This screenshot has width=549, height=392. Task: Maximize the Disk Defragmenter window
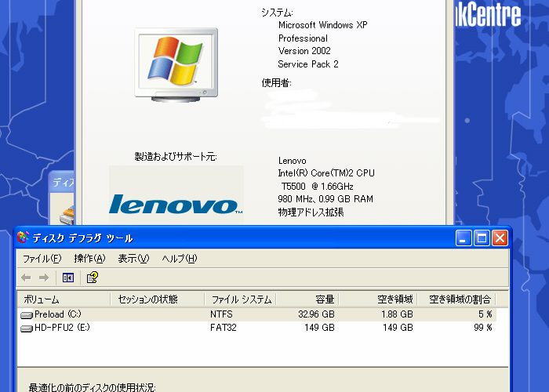pyautogui.click(x=482, y=238)
